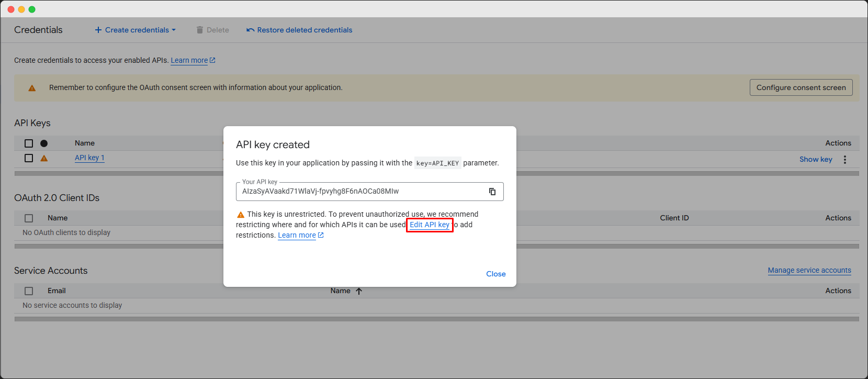Toggle the select-all checkbox in OAuth 2.0 Client IDs
The width and height of the screenshot is (868, 379).
tap(29, 218)
